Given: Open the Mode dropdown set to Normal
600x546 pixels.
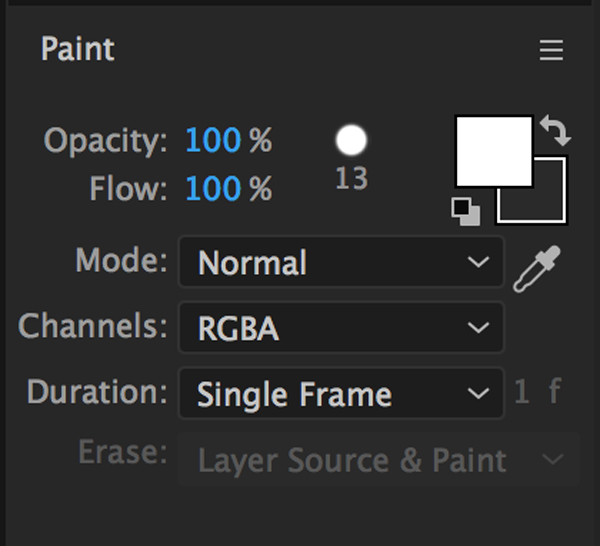Looking at the screenshot, I should pyautogui.click(x=341, y=262).
